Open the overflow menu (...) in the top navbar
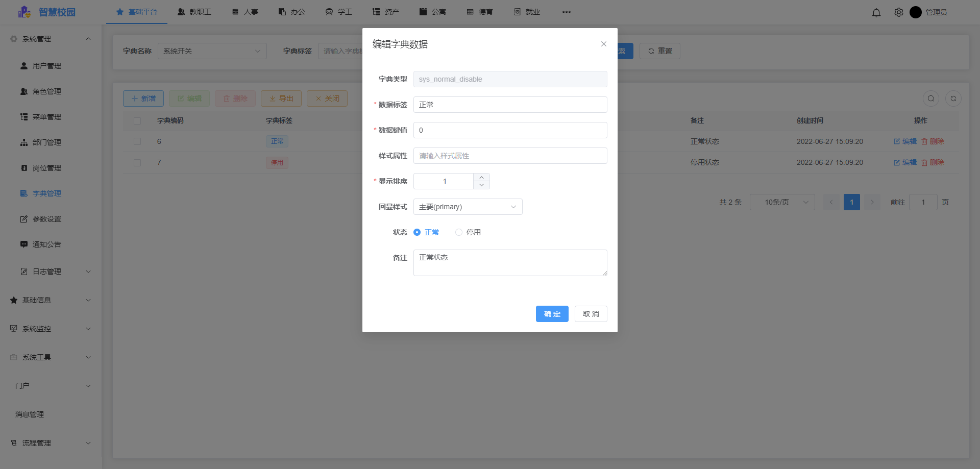 [567, 12]
